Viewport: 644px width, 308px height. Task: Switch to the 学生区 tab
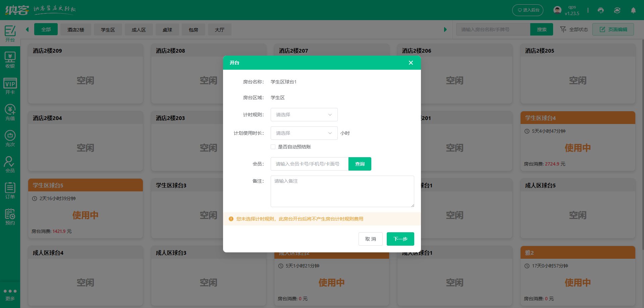tap(108, 29)
